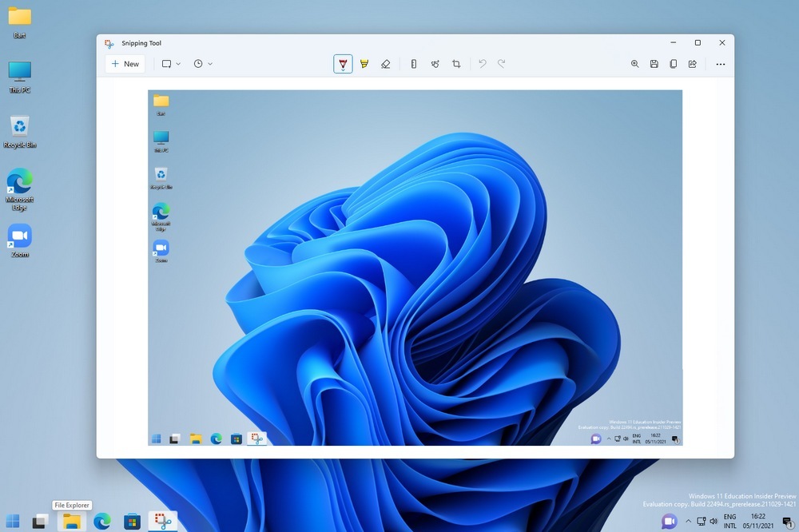This screenshot has height=532, width=799.
Task: Share the captured snip
Action: pyautogui.click(x=693, y=64)
